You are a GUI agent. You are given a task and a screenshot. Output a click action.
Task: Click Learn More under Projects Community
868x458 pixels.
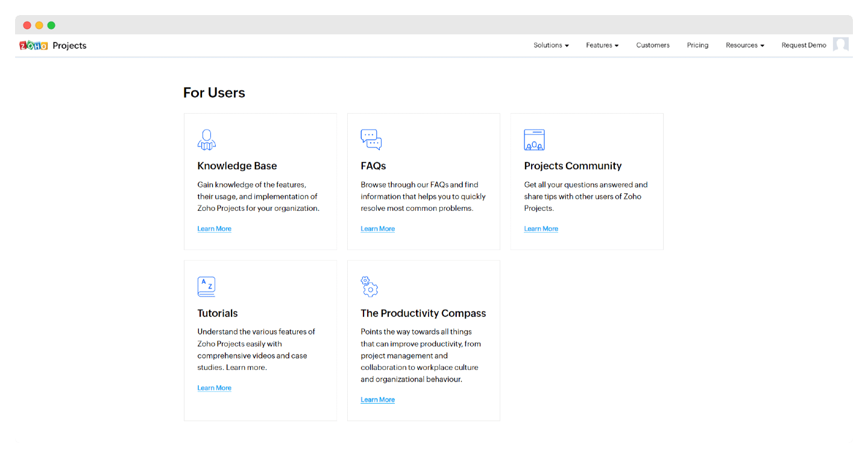(541, 229)
